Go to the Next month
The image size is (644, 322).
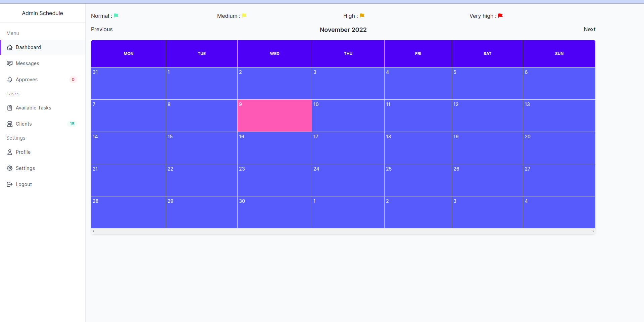590,30
